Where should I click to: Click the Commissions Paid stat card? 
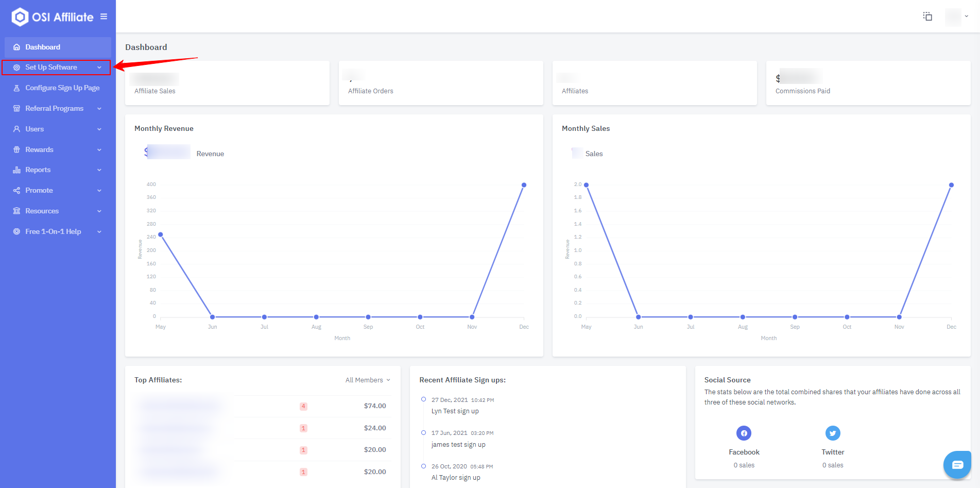(x=868, y=83)
